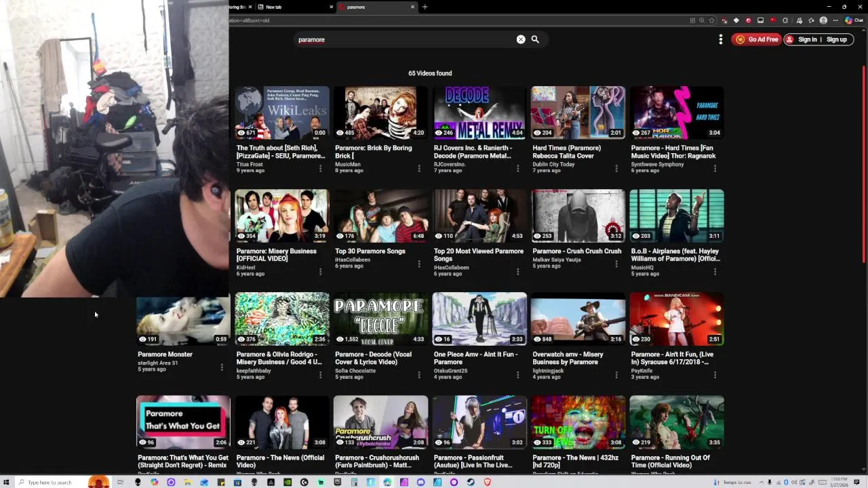Click the Sign up link

tap(837, 40)
